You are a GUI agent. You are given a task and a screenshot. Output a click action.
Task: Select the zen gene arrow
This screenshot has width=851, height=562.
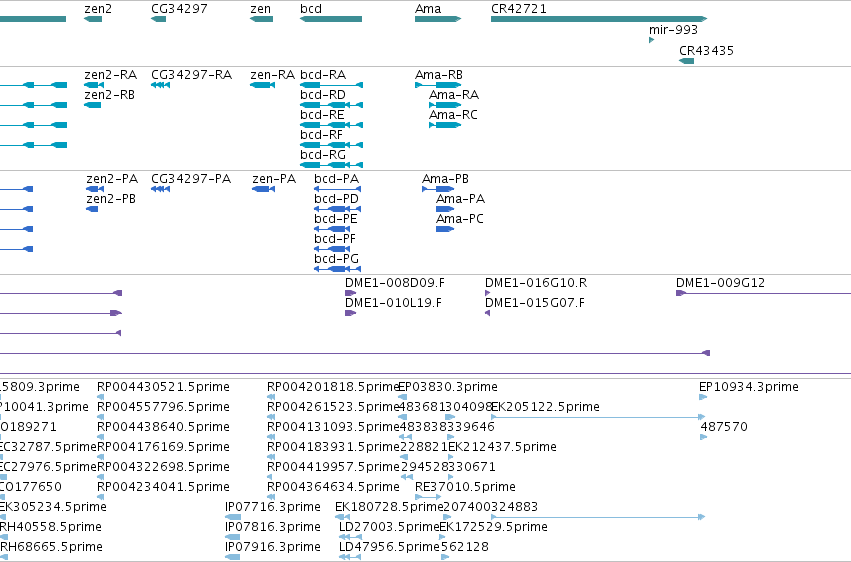[261, 19]
